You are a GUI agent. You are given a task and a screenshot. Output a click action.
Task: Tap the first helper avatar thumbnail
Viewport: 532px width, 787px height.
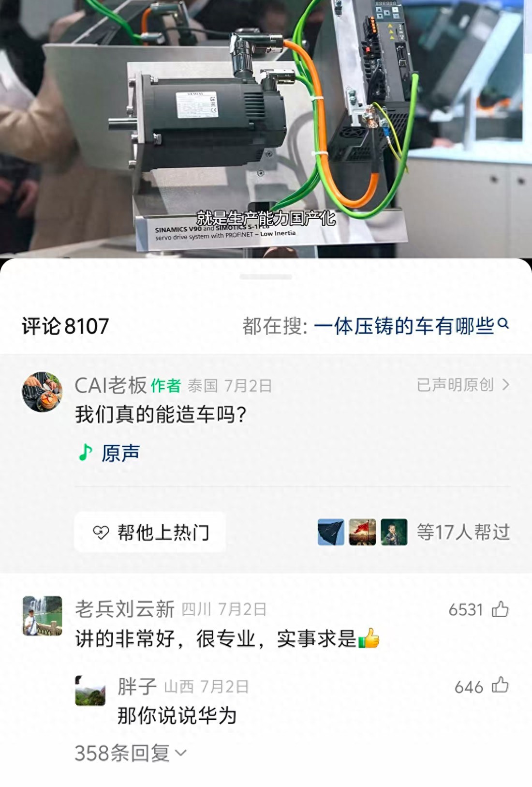click(331, 532)
